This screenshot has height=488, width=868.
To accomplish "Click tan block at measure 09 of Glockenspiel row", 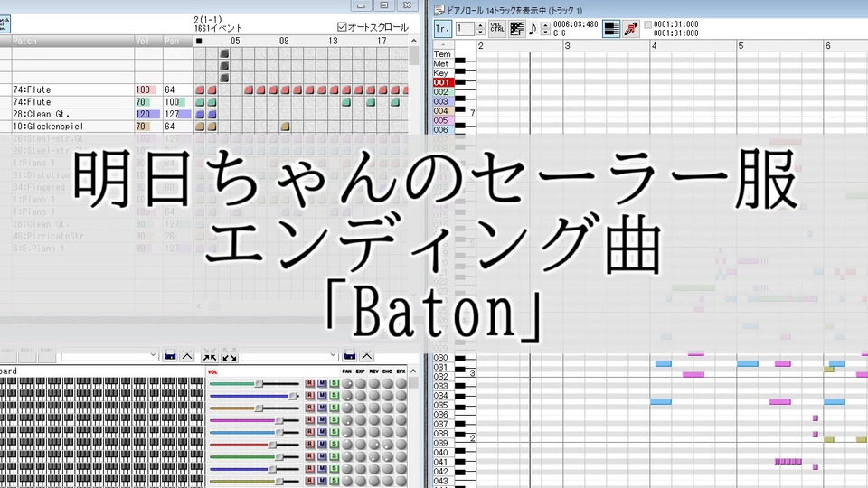I will pyautogui.click(x=285, y=127).
